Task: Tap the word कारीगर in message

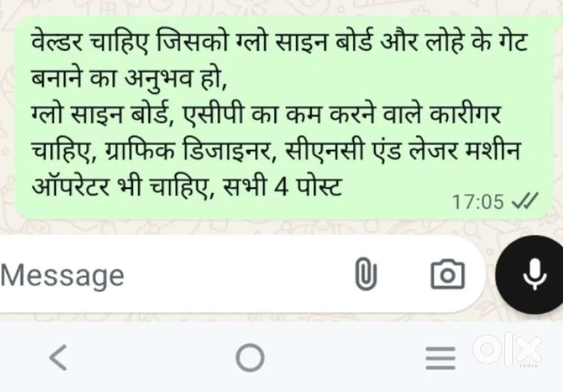Action: (466, 114)
